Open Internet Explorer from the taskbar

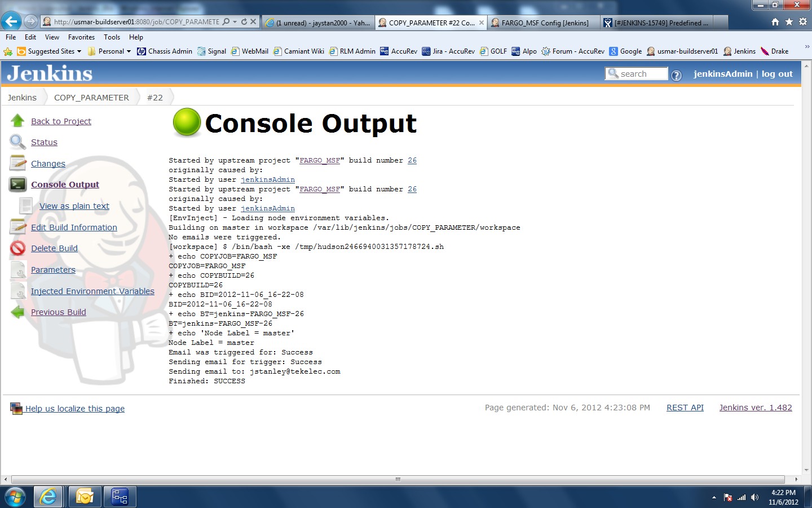(x=48, y=497)
